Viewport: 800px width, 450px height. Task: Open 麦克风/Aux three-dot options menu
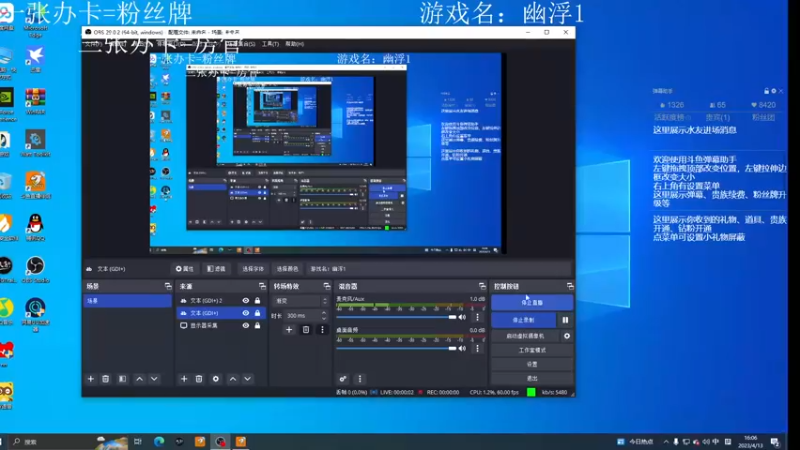coord(478,317)
